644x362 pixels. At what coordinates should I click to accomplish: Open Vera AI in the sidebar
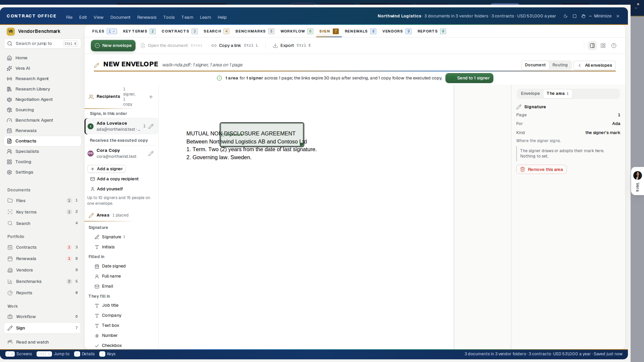tap(43, 68)
